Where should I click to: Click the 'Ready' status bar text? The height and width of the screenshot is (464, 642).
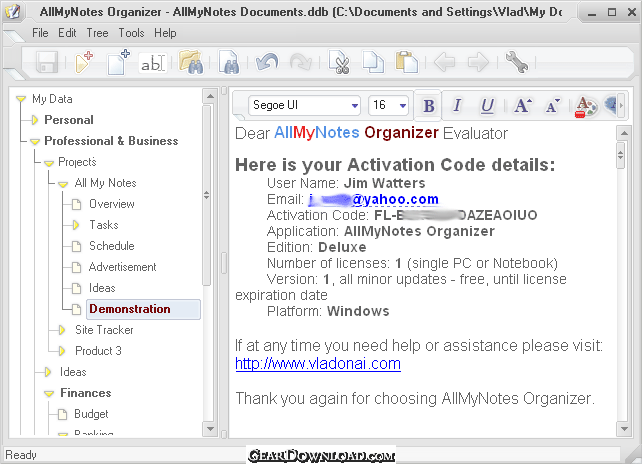[21, 455]
